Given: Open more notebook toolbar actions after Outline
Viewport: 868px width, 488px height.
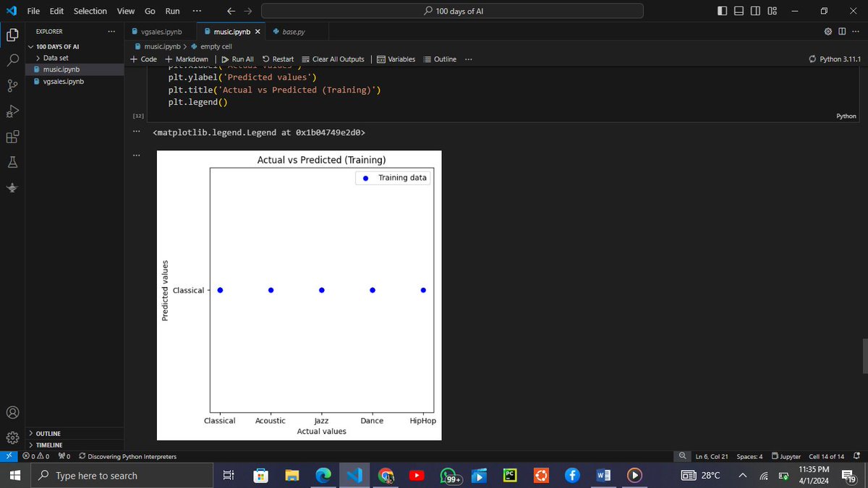Looking at the screenshot, I should (x=469, y=59).
